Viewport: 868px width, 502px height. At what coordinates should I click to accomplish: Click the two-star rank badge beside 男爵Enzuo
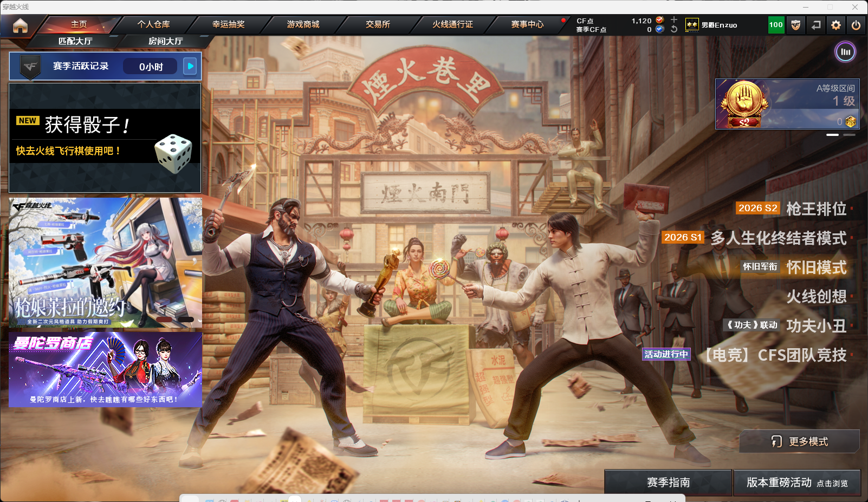[x=692, y=25]
